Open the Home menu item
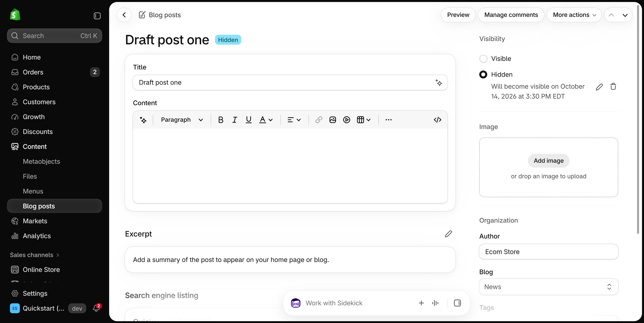 click(55, 57)
